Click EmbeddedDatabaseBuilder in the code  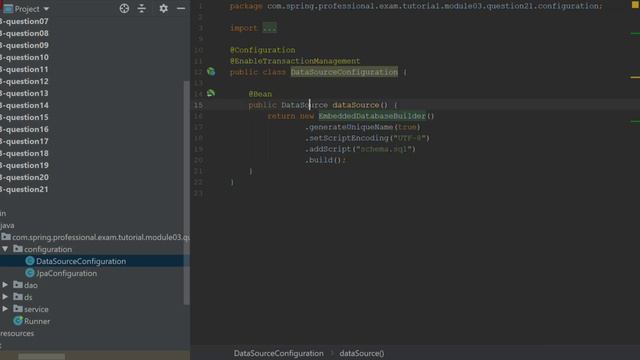coord(372,116)
